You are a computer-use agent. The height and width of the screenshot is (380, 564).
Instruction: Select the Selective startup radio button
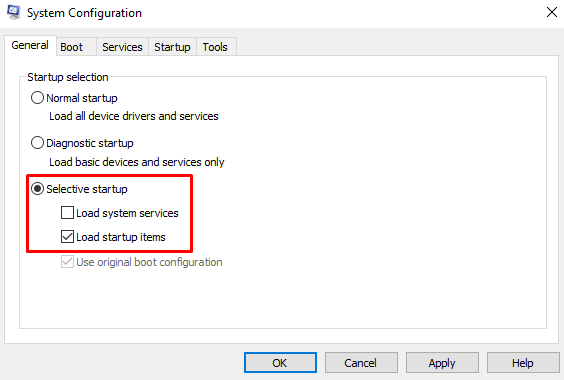click(x=37, y=189)
